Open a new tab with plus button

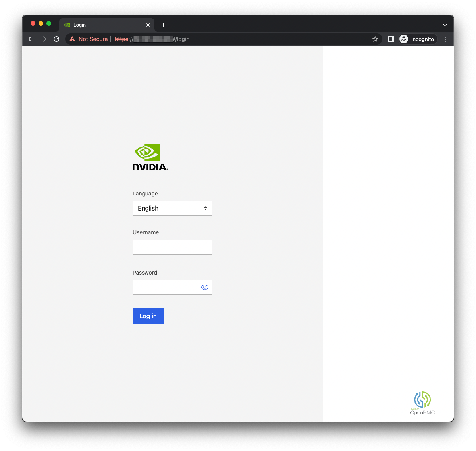pos(163,25)
